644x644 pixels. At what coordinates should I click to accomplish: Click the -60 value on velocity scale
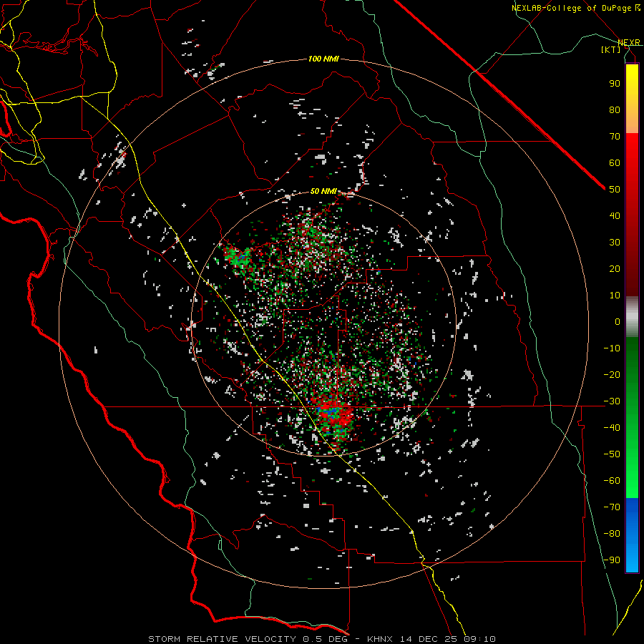tap(612, 481)
